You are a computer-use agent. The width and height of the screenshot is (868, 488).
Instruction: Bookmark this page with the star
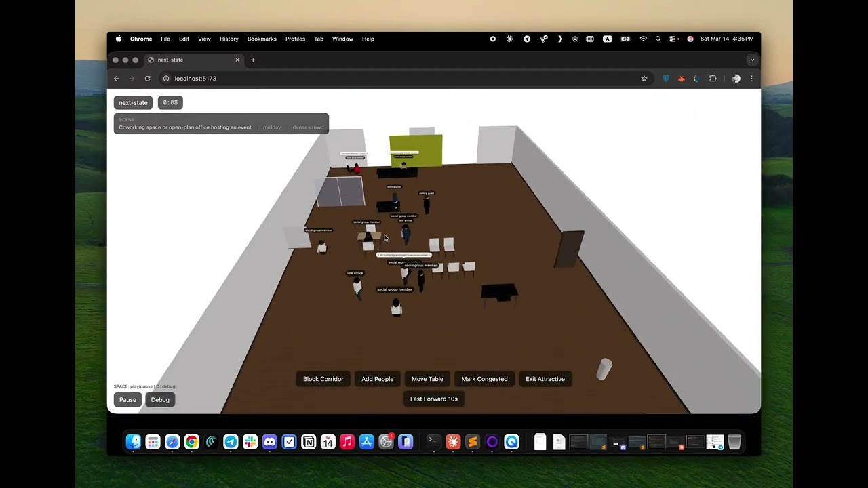click(x=644, y=79)
